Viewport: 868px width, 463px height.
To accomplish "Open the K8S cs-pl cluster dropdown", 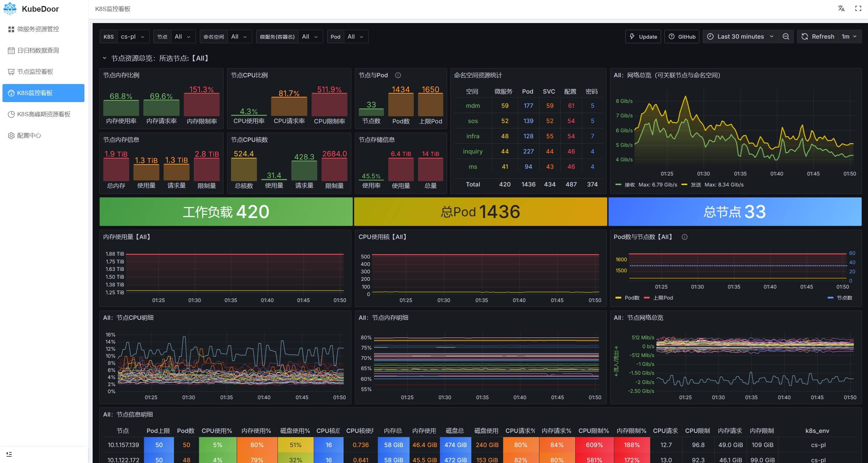I will tap(133, 37).
